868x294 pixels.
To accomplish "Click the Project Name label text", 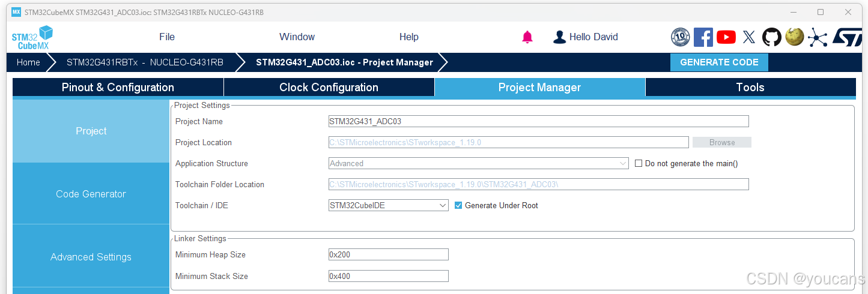I will click(x=199, y=121).
